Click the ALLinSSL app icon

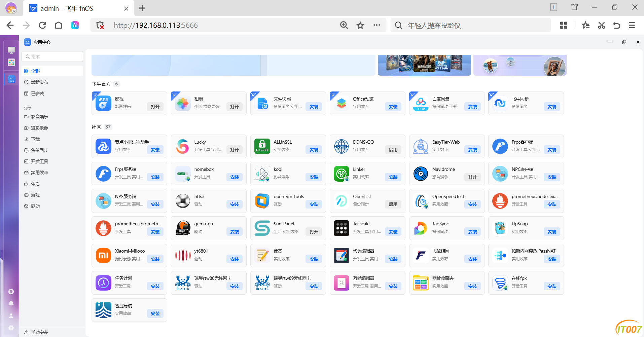[262, 147]
